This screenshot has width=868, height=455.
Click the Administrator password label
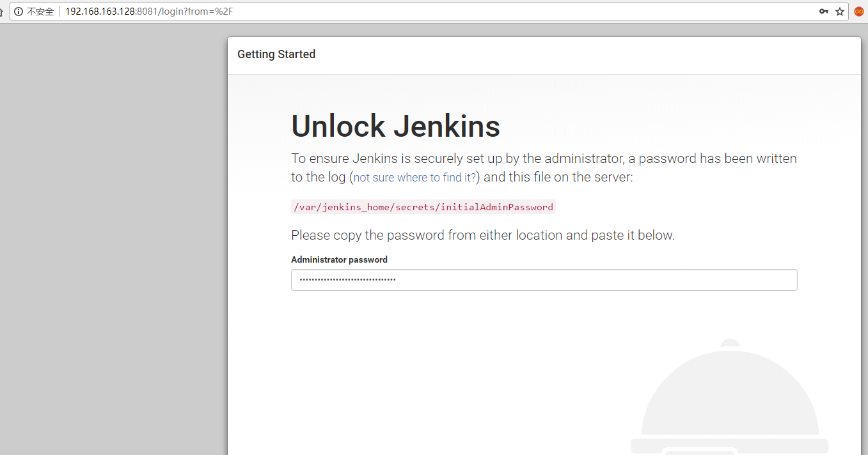click(339, 259)
